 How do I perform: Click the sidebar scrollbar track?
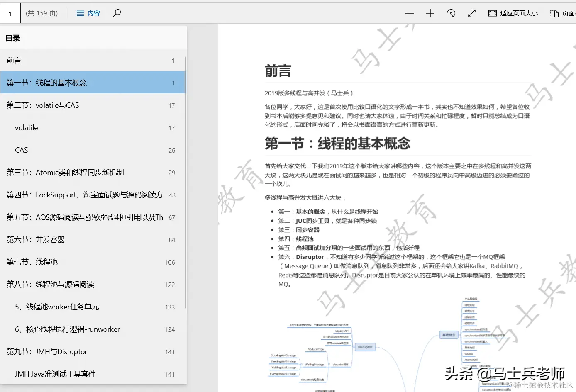185,207
